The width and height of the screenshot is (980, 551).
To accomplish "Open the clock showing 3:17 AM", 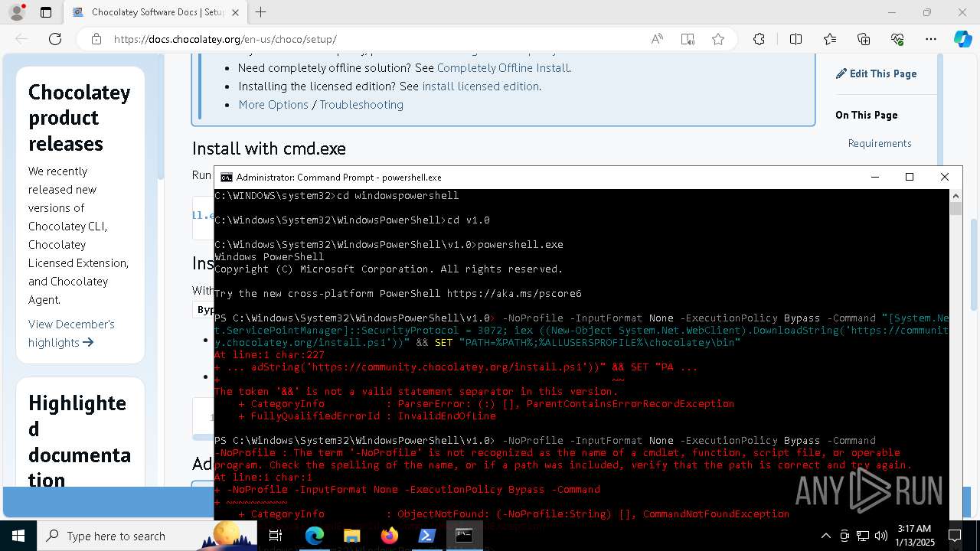I will (913, 536).
